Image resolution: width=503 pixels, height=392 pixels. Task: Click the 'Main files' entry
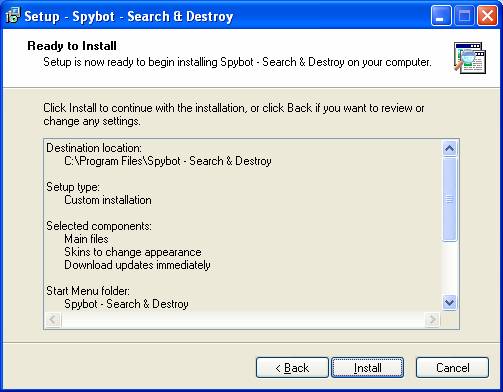click(x=86, y=239)
